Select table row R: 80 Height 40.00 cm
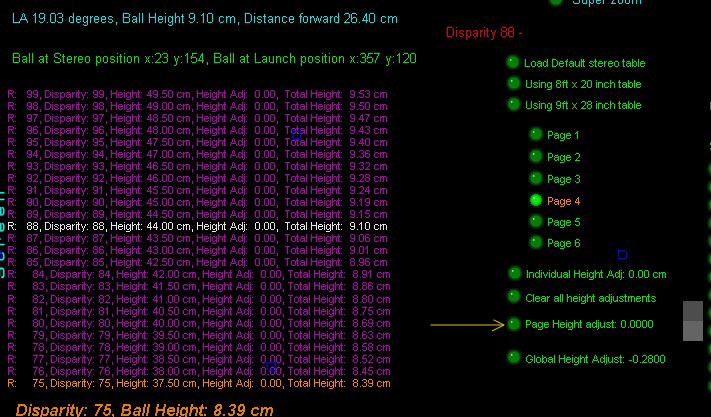This screenshot has width=711, height=417. click(199, 324)
